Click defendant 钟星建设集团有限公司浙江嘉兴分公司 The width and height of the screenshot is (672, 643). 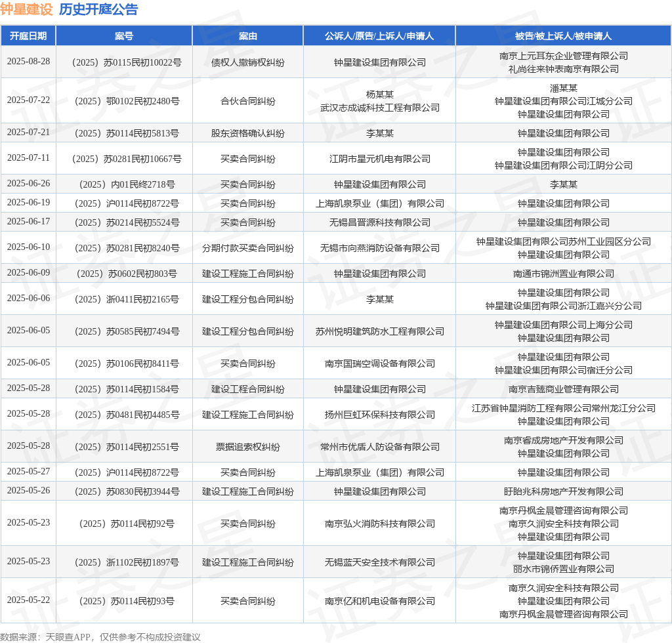(563, 306)
